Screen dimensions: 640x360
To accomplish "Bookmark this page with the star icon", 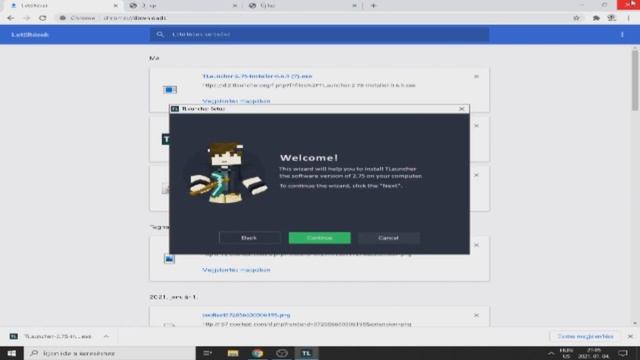I will (x=576, y=18).
